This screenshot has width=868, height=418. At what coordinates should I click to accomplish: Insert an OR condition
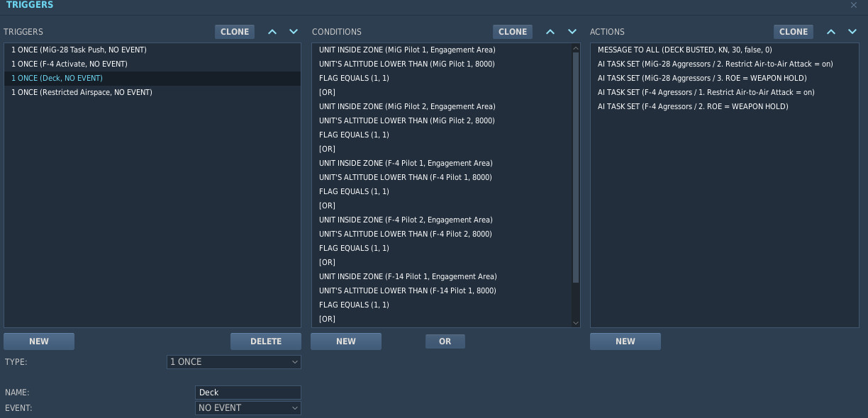pos(445,341)
